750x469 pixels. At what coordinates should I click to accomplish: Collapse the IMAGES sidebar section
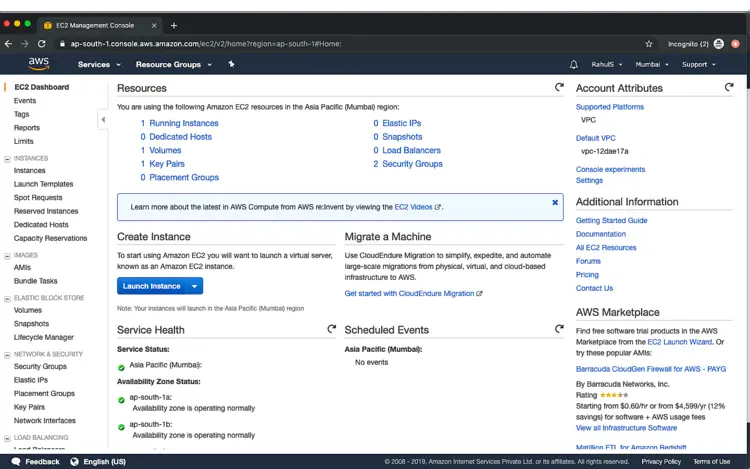point(7,256)
